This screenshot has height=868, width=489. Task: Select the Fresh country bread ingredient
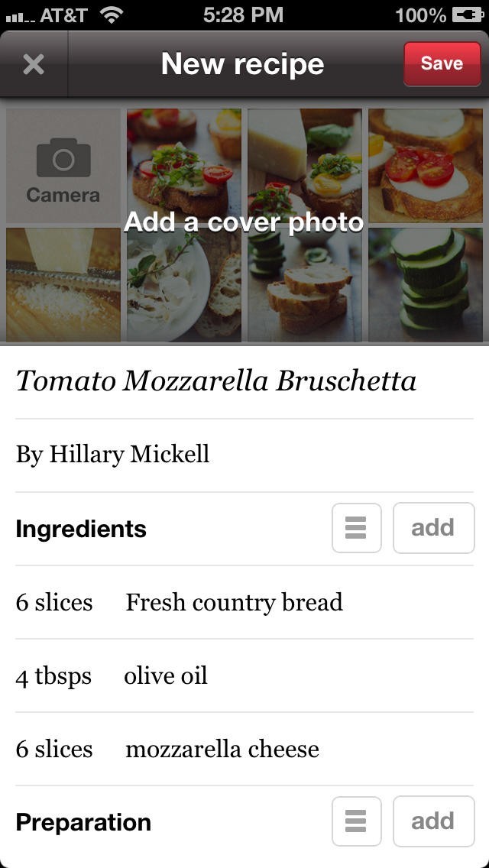[234, 603]
